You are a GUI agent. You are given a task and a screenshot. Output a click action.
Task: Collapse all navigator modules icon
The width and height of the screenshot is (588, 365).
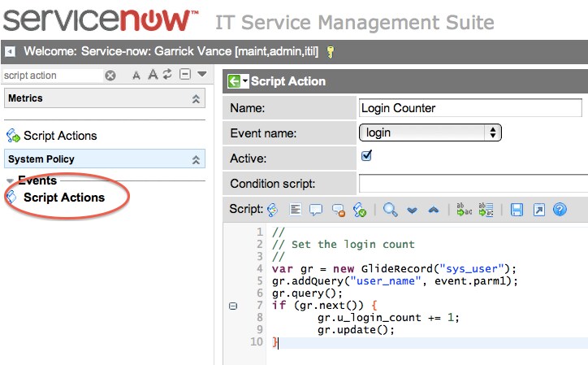pyautogui.click(x=185, y=74)
